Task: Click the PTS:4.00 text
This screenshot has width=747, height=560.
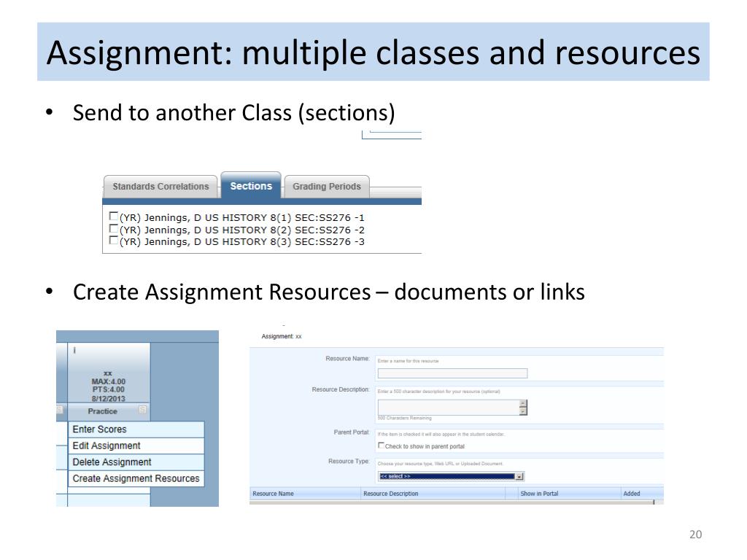Action: (x=109, y=390)
